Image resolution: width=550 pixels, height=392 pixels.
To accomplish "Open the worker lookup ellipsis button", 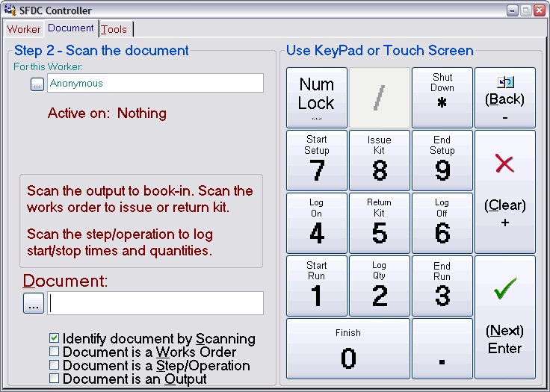I will 37,84.
